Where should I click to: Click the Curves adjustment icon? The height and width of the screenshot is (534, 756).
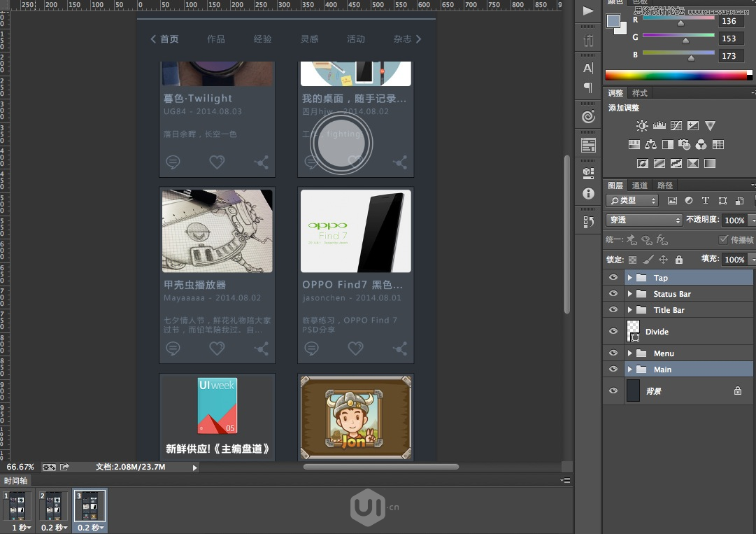click(676, 126)
